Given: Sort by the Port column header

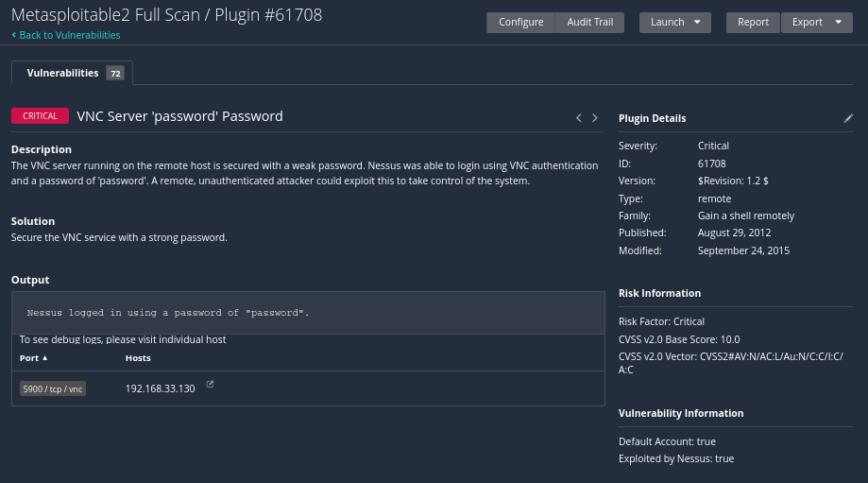Looking at the screenshot, I should click(x=33, y=358).
